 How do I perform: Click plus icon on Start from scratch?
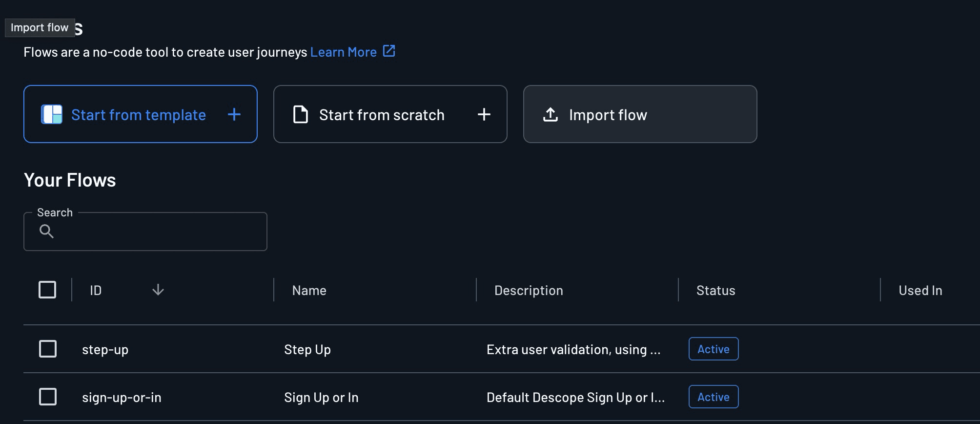pyautogui.click(x=484, y=114)
